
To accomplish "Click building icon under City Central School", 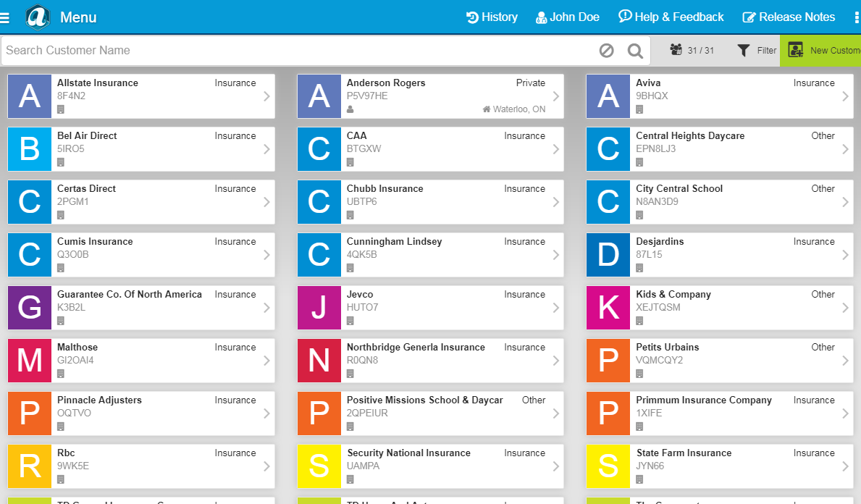I will click(639, 215).
